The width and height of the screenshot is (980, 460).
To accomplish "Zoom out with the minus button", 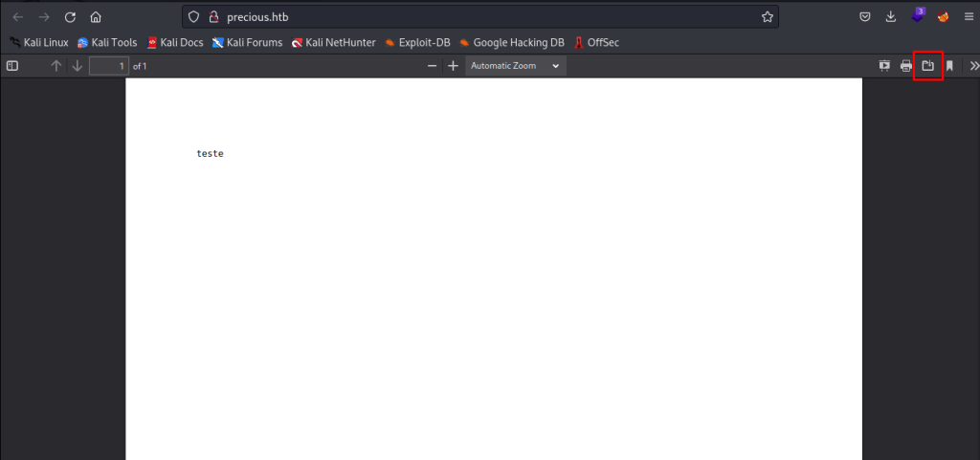I will [432, 66].
